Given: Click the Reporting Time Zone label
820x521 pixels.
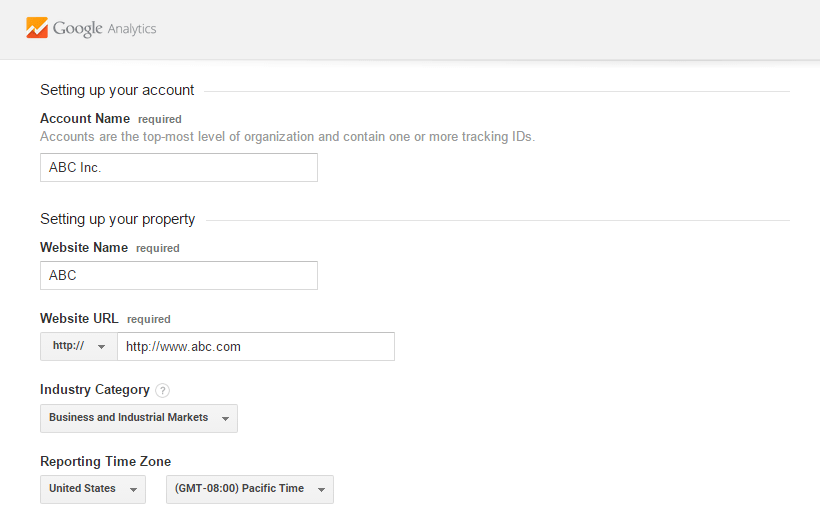Looking at the screenshot, I should tap(105, 462).
